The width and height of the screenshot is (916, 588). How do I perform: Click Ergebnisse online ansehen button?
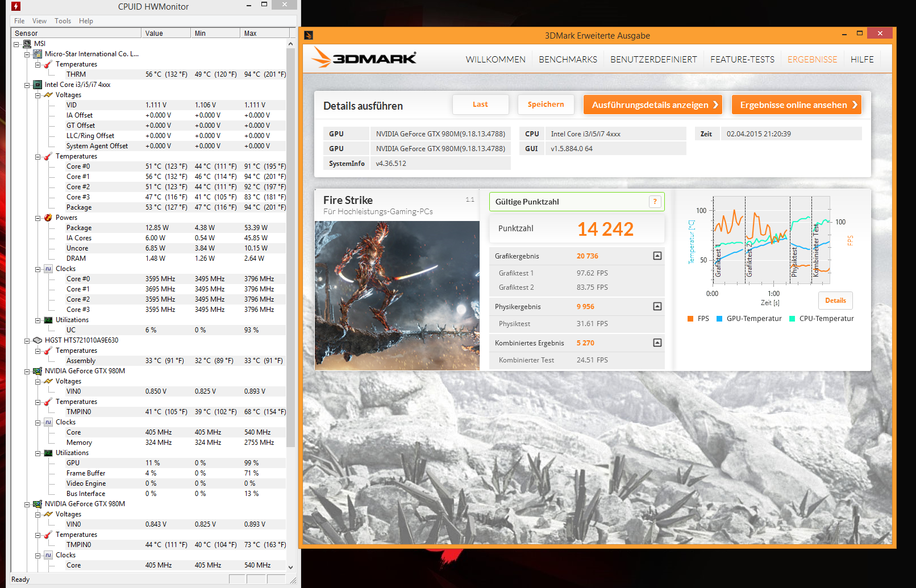[x=797, y=105]
